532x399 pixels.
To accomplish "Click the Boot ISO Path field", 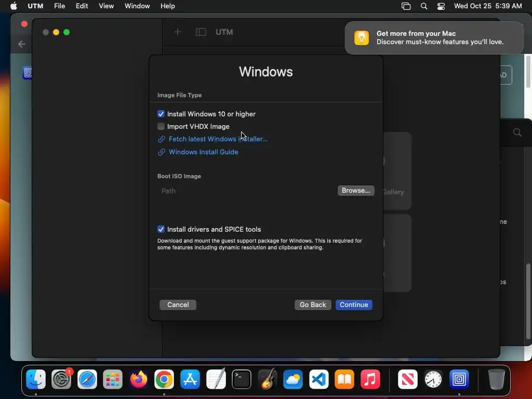I will [247, 191].
